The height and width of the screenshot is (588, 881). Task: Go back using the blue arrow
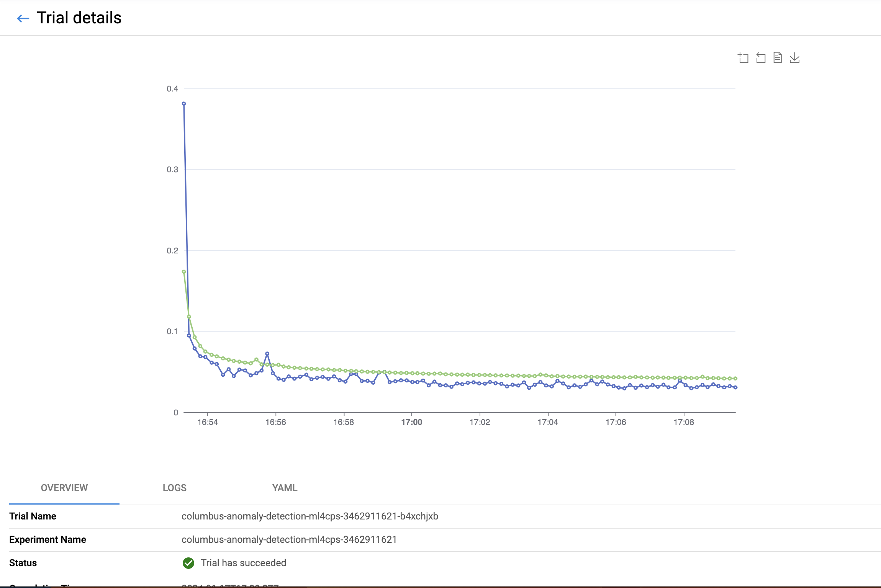[23, 18]
